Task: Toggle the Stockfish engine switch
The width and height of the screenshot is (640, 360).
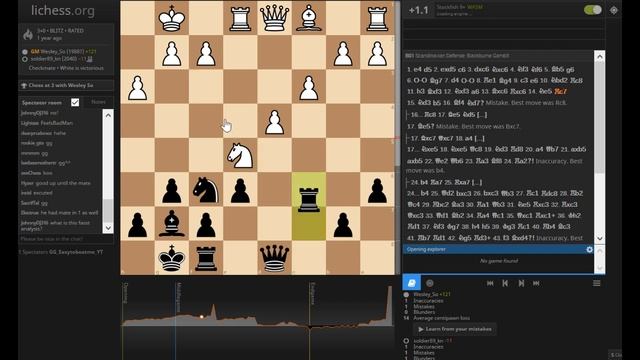Action: 593,10
